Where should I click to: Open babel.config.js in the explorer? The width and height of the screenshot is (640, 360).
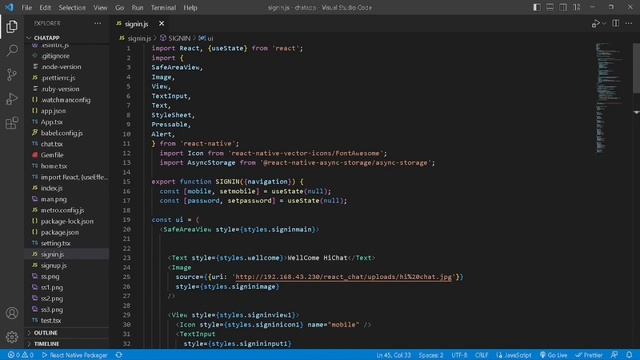pos(62,133)
